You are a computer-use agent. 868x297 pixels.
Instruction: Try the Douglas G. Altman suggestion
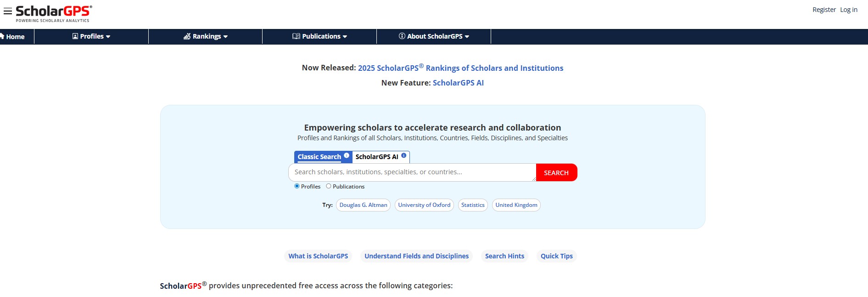[363, 205]
